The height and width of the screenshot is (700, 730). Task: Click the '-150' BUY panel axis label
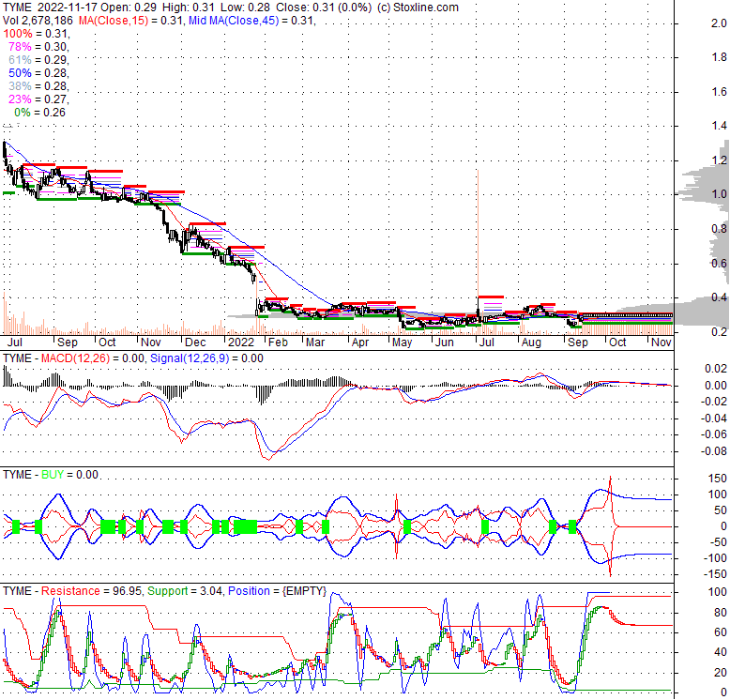coord(715,574)
